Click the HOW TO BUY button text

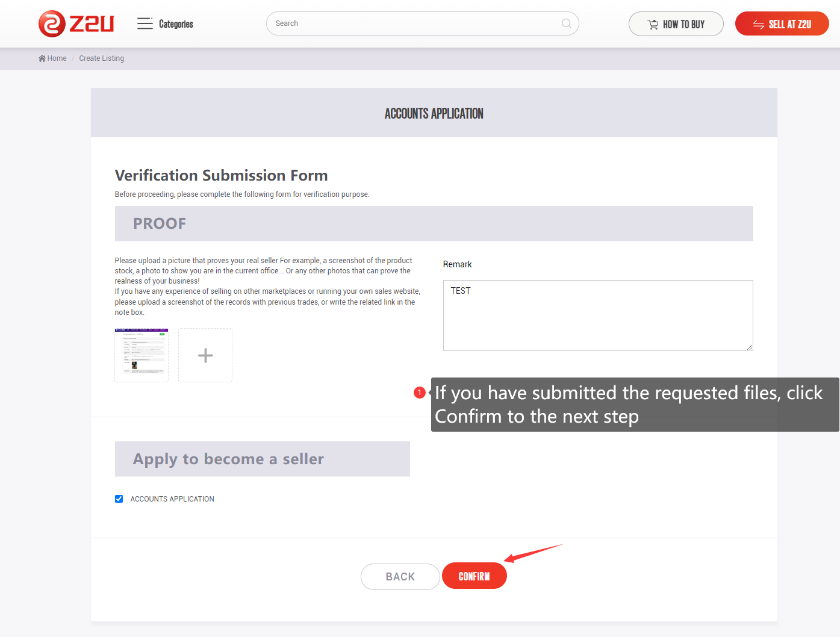coord(683,25)
